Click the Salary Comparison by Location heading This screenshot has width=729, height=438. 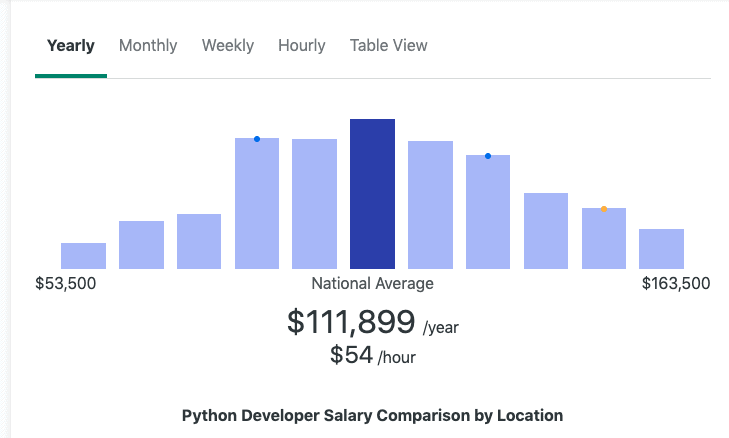click(x=372, y=415)
